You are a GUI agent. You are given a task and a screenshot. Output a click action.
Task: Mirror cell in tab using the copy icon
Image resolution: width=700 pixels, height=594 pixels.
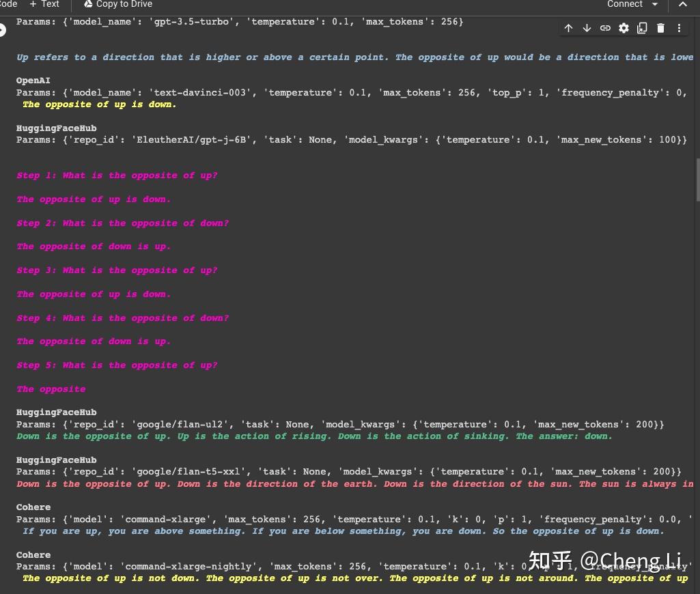click(642, 28)
